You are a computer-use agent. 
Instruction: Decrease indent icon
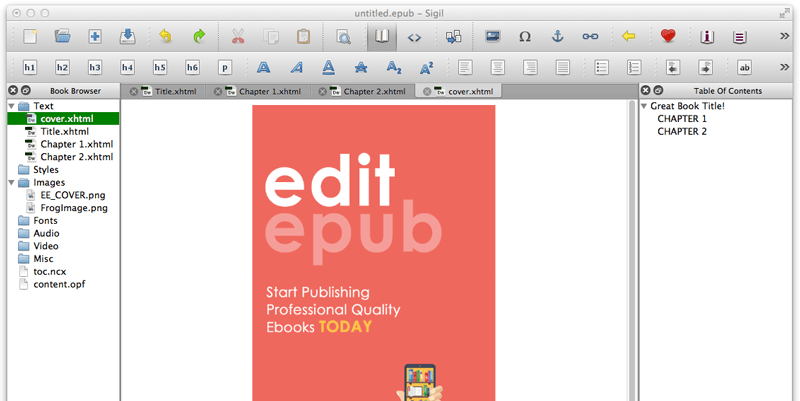click(x=673, y=67)
